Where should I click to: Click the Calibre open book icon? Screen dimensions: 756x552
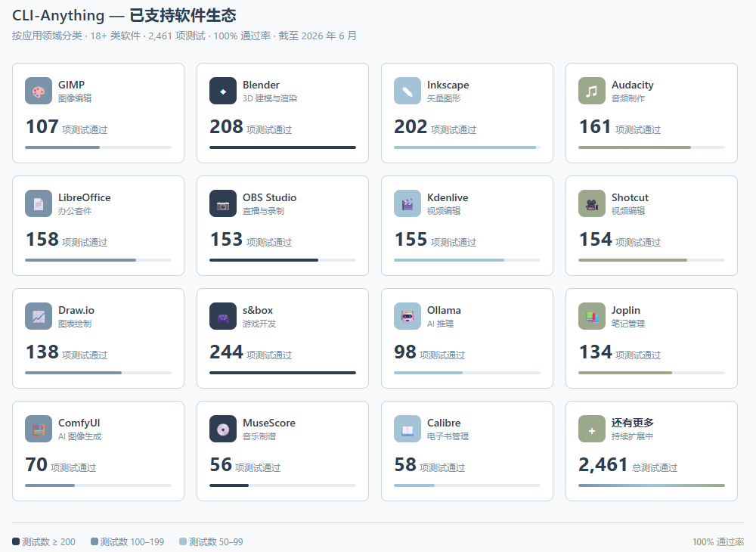(407, 429)
